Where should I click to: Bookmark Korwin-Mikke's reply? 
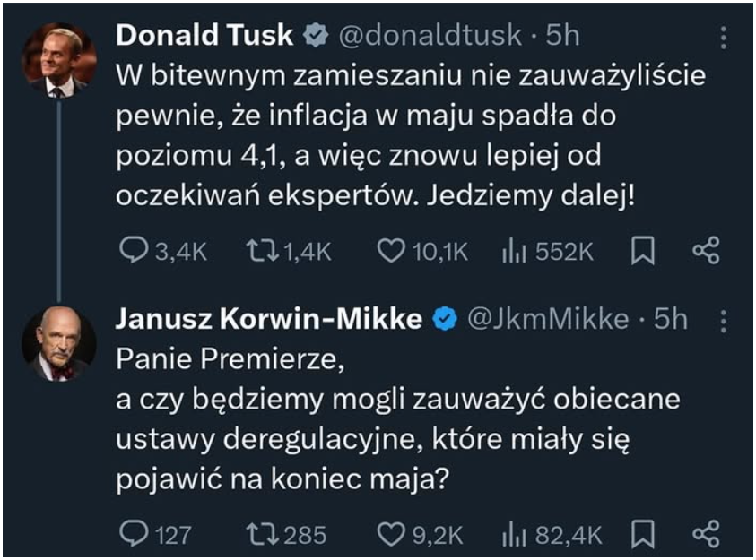pyautogui.click(x=642, y=535)
